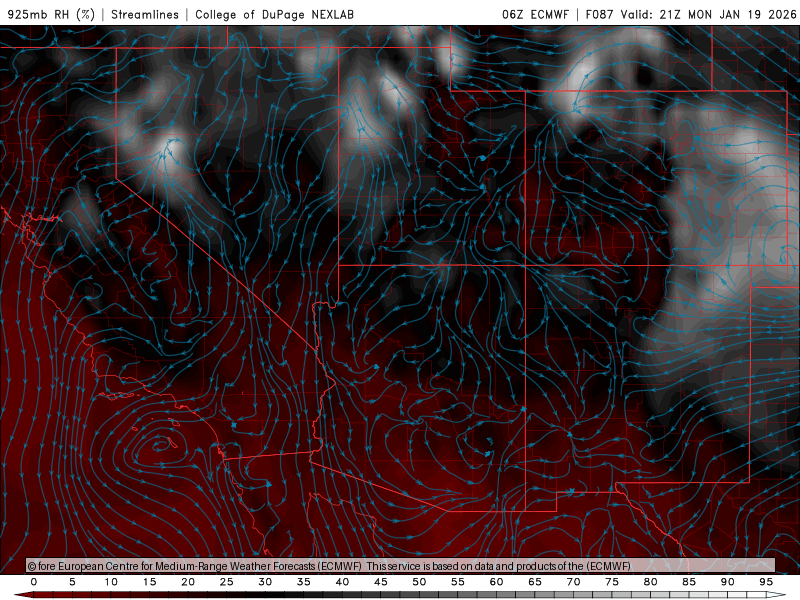This screenshot has height=600, width=800.
Task: Click "College of DuPage NEXLAB" header text
Action: pos(274,14)
